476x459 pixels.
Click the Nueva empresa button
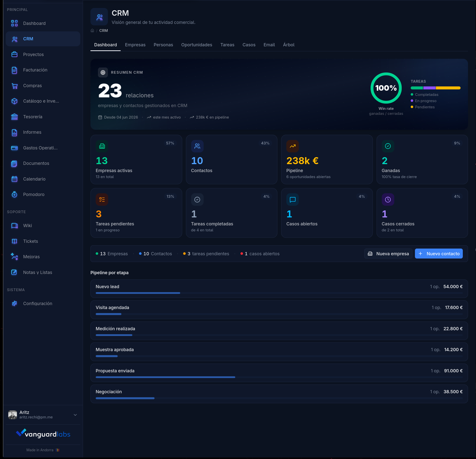388,254
